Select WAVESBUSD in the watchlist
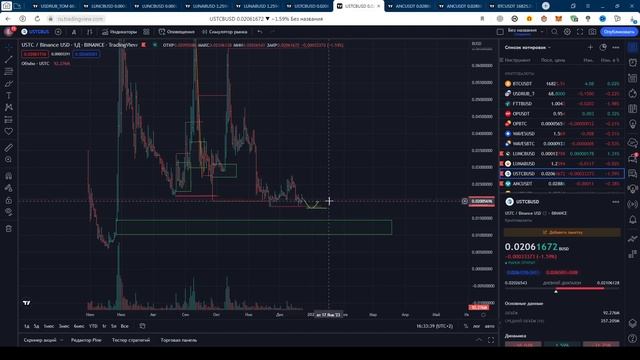 click(562, 133)
